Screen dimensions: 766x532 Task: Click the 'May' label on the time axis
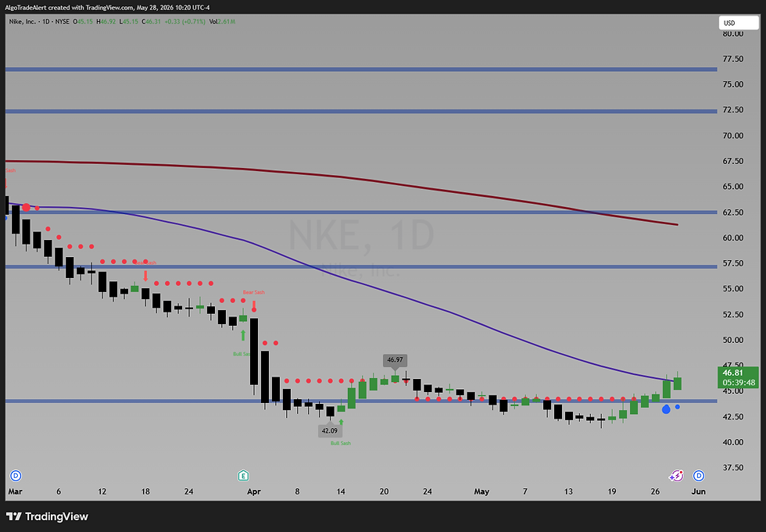click(481, 491)
